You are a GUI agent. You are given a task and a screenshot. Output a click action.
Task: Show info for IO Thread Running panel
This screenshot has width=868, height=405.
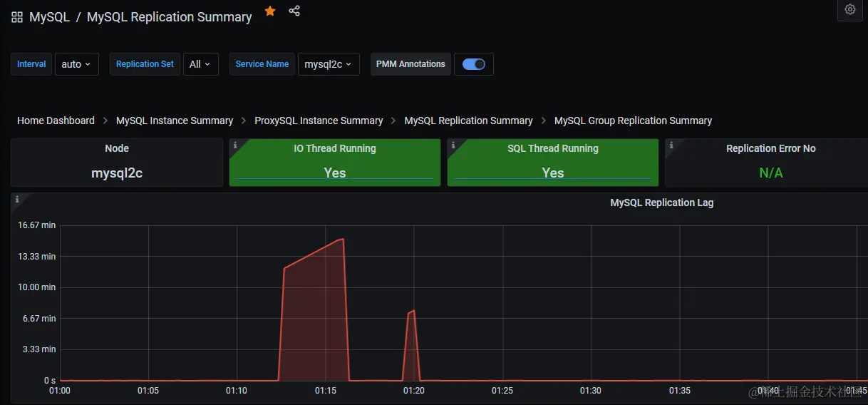[235, 145]
